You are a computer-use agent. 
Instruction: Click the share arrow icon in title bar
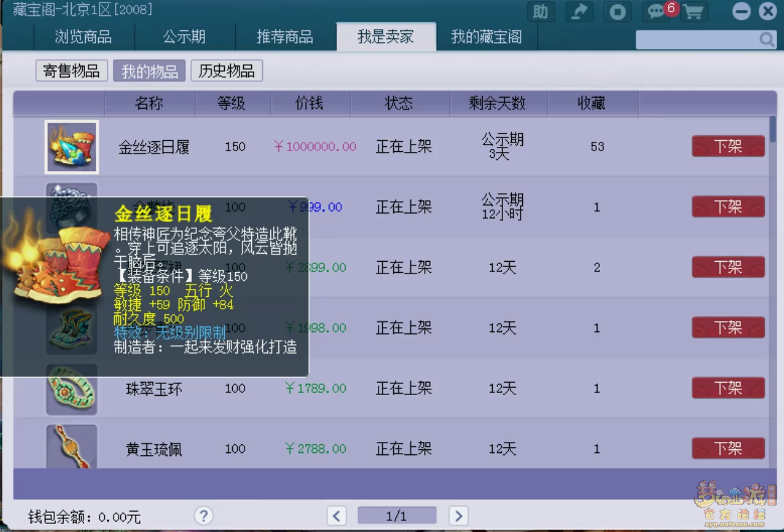click(578, 12)
